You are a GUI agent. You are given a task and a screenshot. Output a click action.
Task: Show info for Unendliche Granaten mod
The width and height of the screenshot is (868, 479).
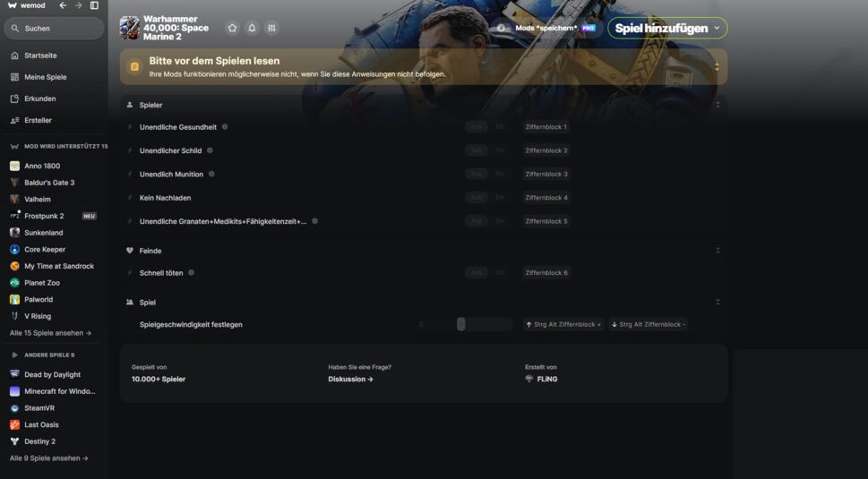pyautogui.click(x=314, y=221)
